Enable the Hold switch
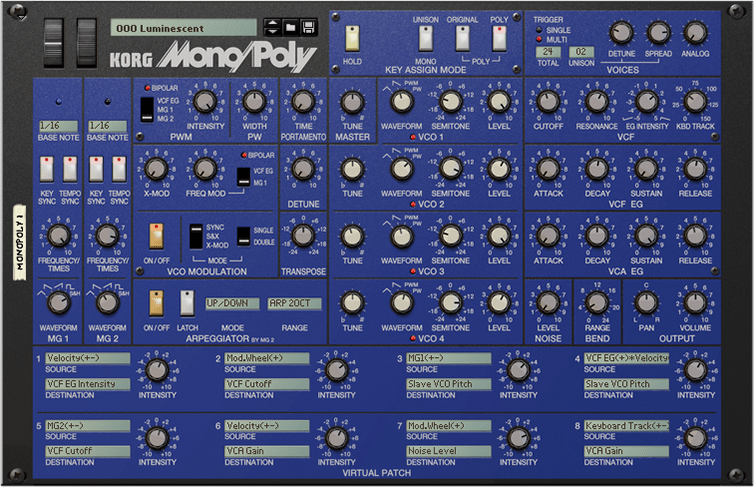This screenshot has width=754, height=487. click(x=352, y=38)
